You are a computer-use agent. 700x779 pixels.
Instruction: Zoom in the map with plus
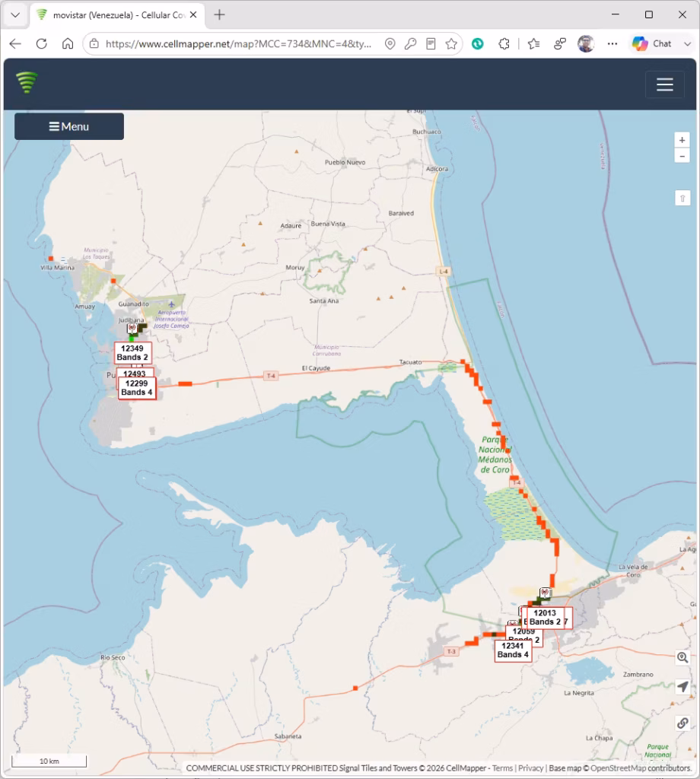point(682,140)
